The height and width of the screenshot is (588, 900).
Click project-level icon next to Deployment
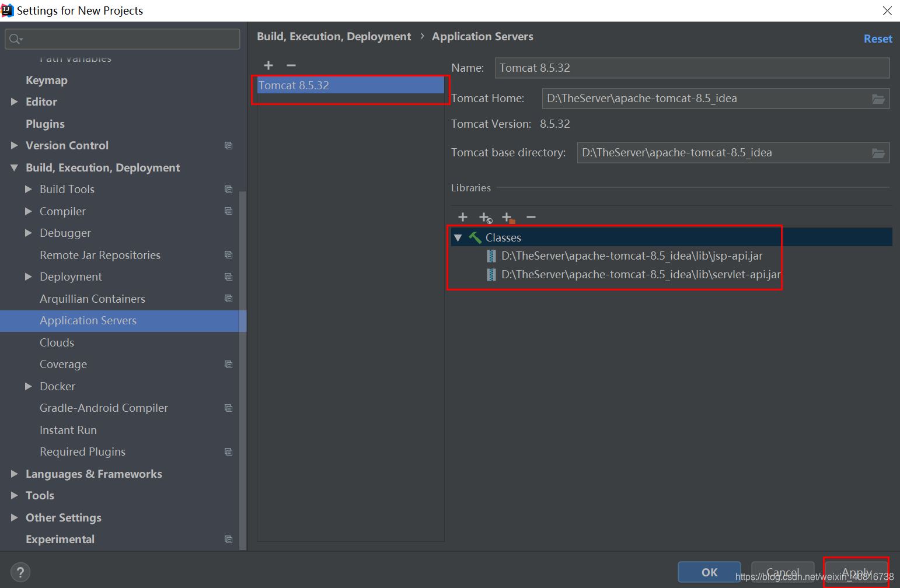(x=229, y=277)
